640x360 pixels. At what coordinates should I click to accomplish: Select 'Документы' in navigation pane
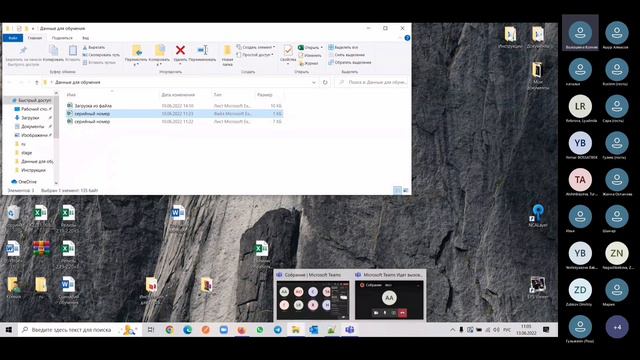[x=32, y=127]
